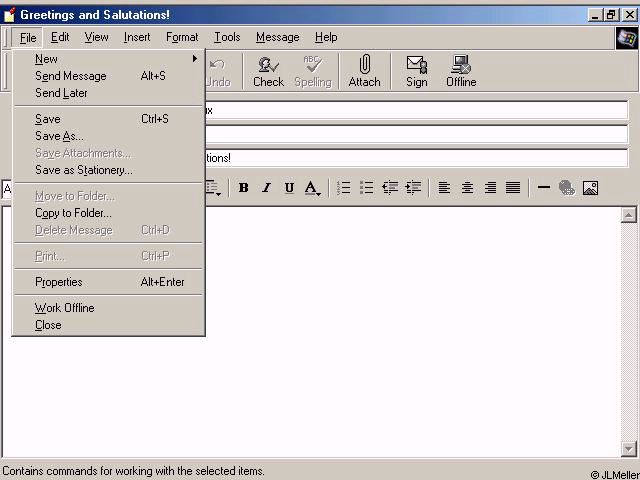The image size is (640, 480).
Task: Open the Tools menu
Action: (227, 37)
